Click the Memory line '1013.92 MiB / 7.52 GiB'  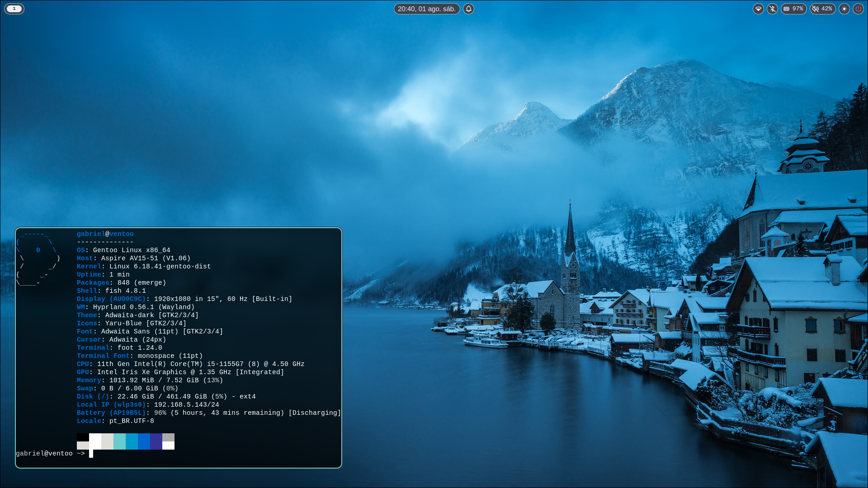point(150,380)
